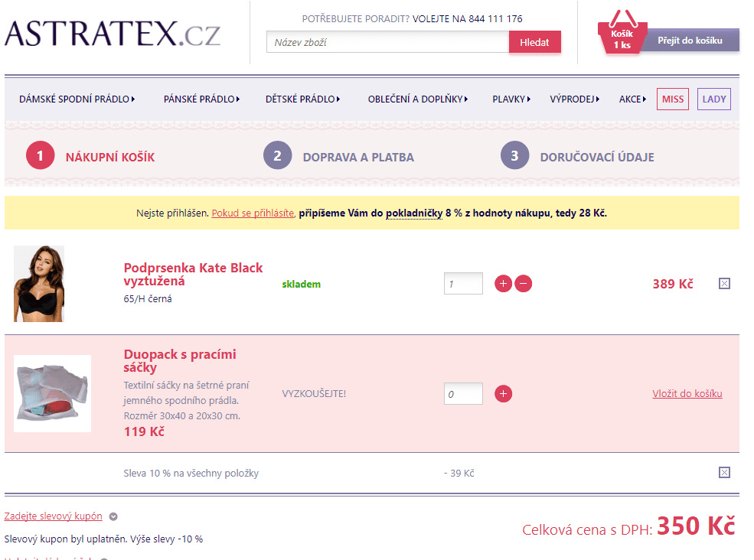Open Oblečení a doplňky menu
Screen dimensions: 754x560
pyautogui.click(x=417, y=99)
